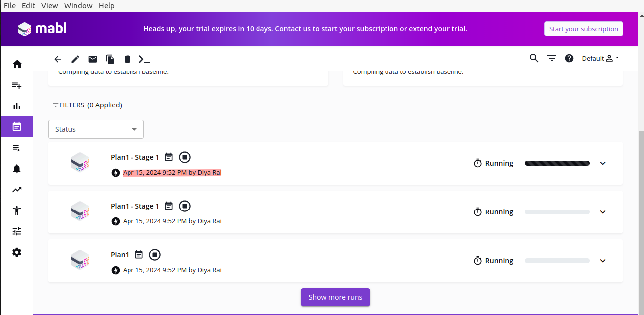644x315 pixels.
Task: Click the envelope email icon
Action: point(93,59)
